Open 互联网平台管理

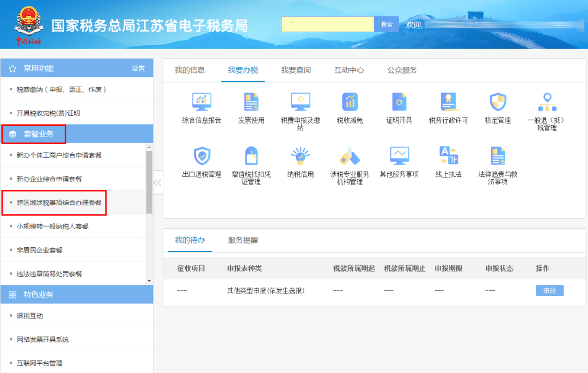click(x=39, y=363)
